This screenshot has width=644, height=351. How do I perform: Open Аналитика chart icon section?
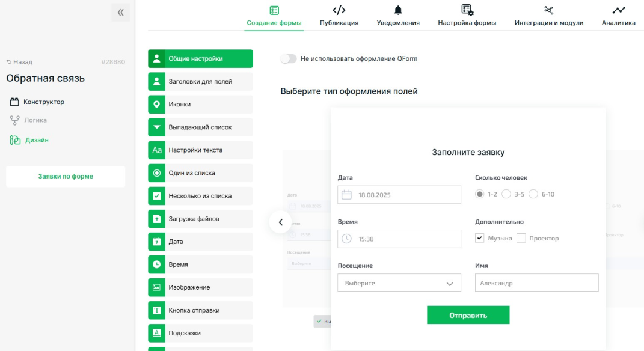618,10
